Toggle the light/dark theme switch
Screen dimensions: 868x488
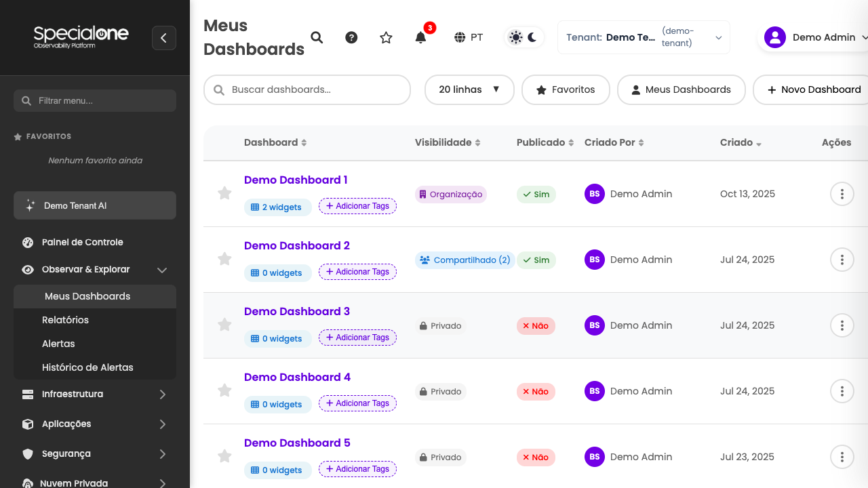(x=524, y=37)
